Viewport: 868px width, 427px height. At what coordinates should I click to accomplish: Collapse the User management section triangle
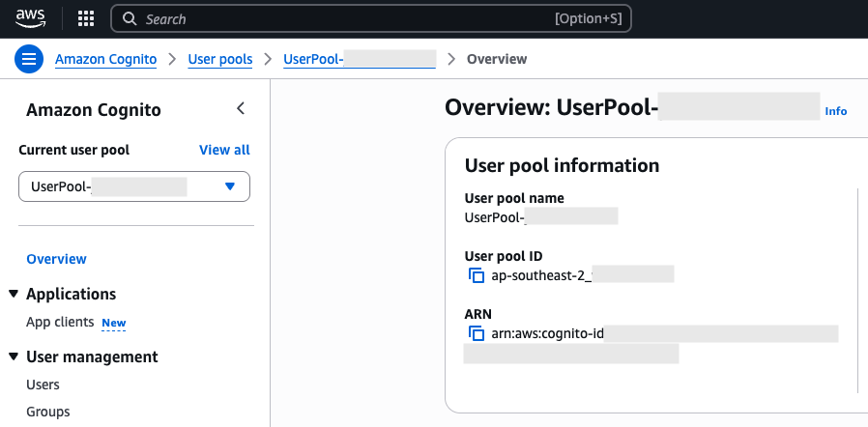(x=14, y=356)
